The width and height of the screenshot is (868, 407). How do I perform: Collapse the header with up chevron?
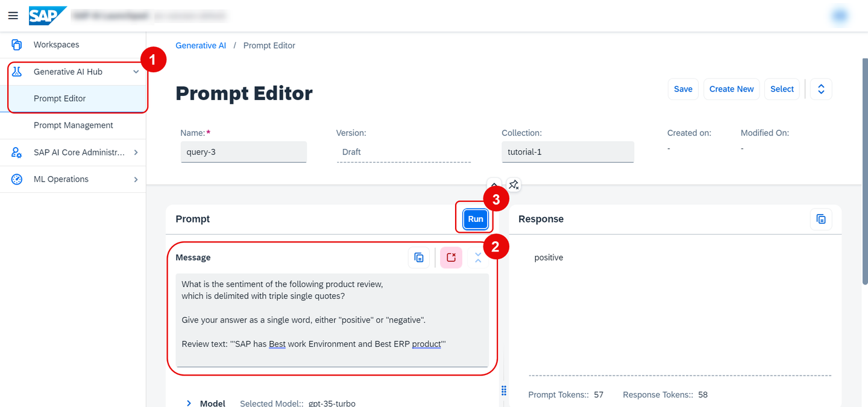(x=494, y=183)
